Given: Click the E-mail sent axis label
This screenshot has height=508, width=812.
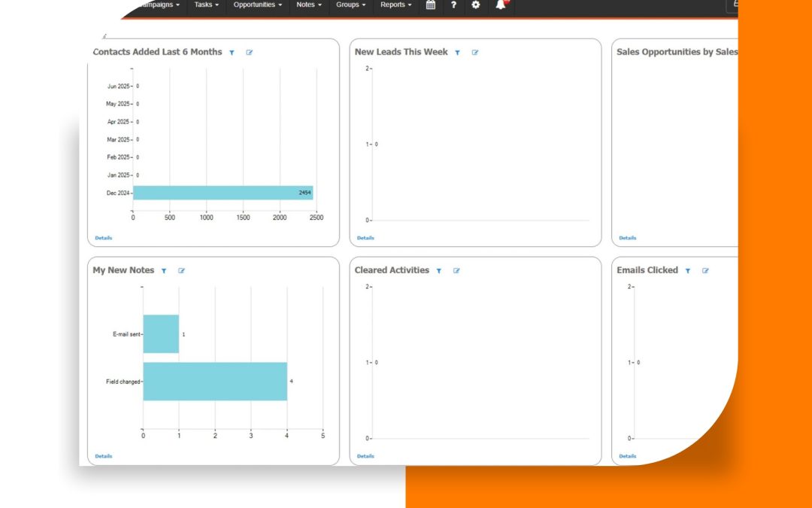Looking at the screenshot, I should (x=127, y=334).
